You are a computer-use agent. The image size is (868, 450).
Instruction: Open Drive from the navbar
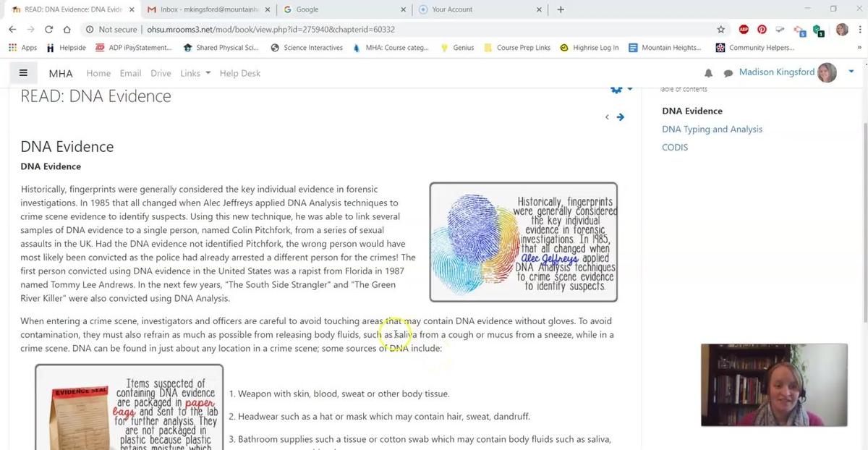pyautogui.click(x=161, y=73)
